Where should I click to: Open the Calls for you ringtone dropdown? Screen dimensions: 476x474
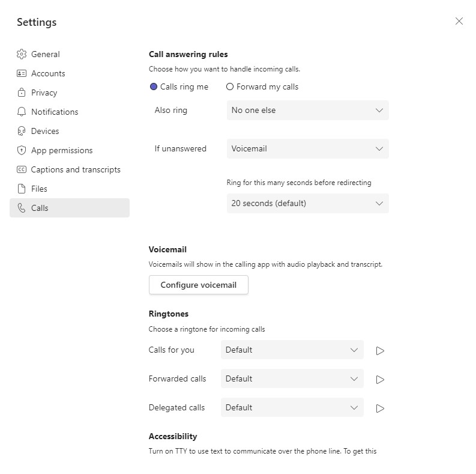pyautogui.click(x=292, y=350)
